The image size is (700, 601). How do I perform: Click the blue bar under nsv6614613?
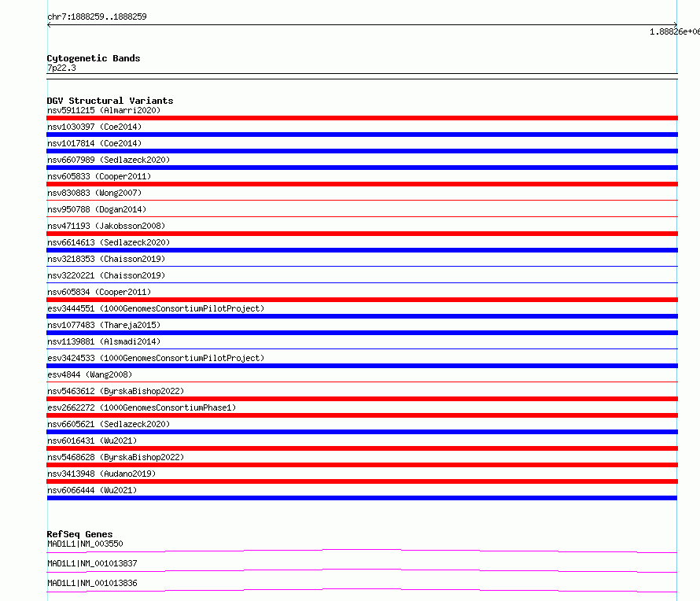click(x=362, y=250)
